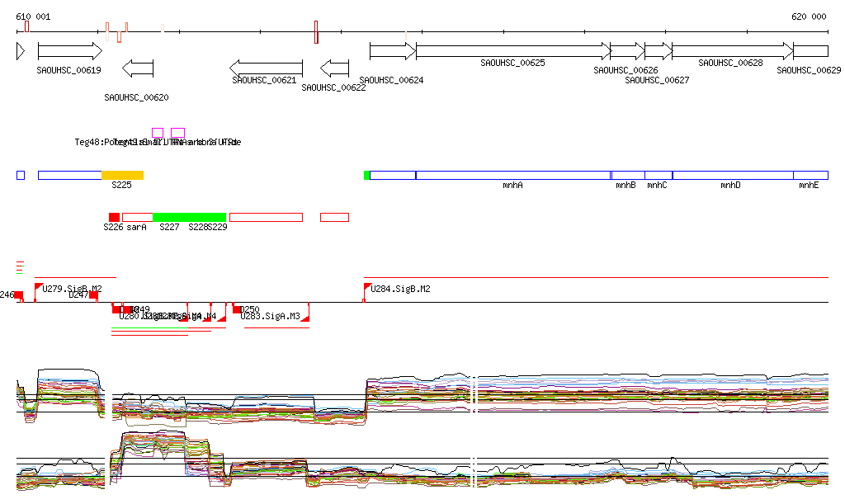Image resolution: width=845 pixels, height=504 pixels.
Task: Select the SAOUHSC_00621 reverse-strand gene arrow
Action: [x=267, y=68]
